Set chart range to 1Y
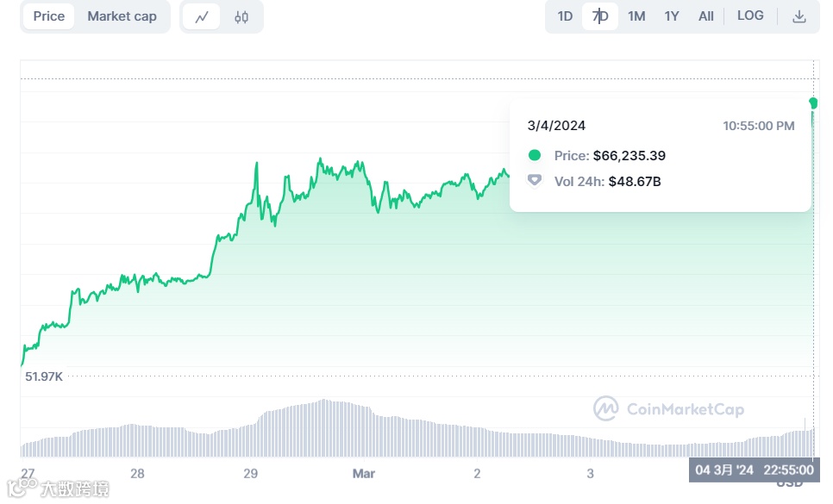The width and height of the screenshot is (833, 504). [x=672, y=16]
